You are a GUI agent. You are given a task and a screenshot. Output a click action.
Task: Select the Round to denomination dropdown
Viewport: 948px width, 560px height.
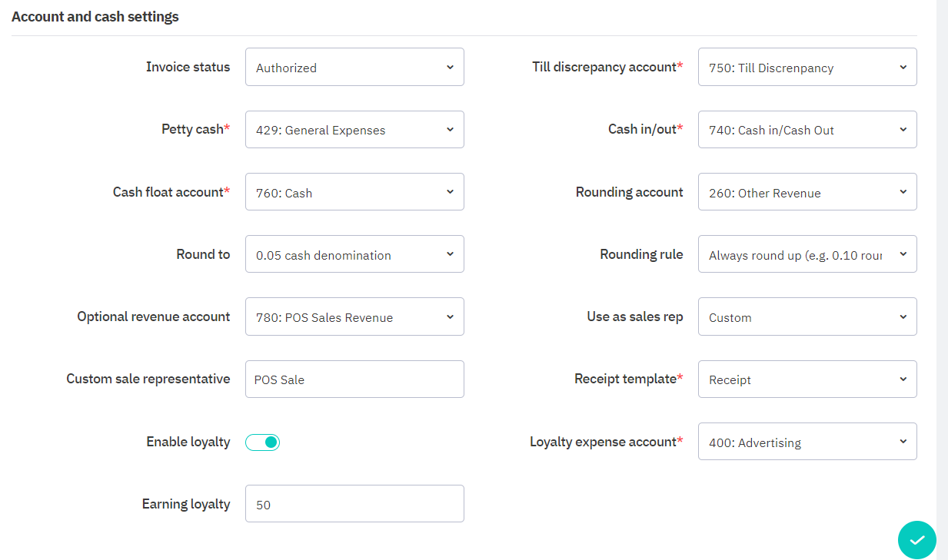354,254
